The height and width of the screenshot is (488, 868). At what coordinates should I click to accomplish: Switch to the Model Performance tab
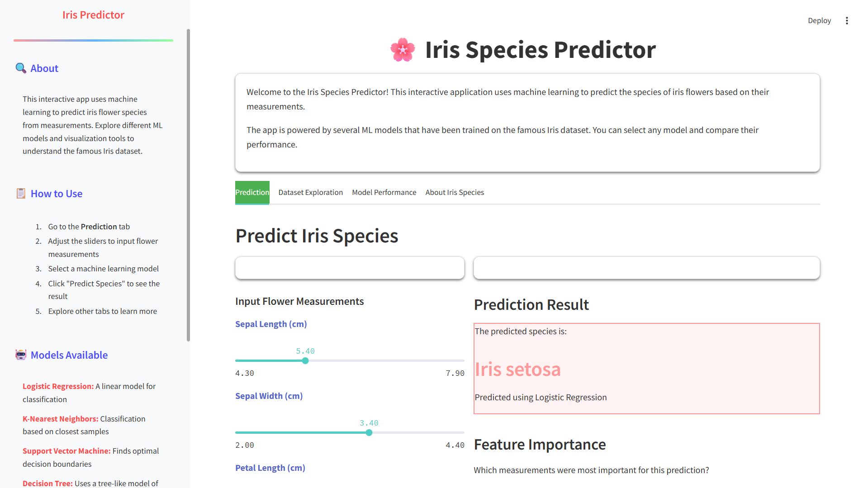click(384, 193)
